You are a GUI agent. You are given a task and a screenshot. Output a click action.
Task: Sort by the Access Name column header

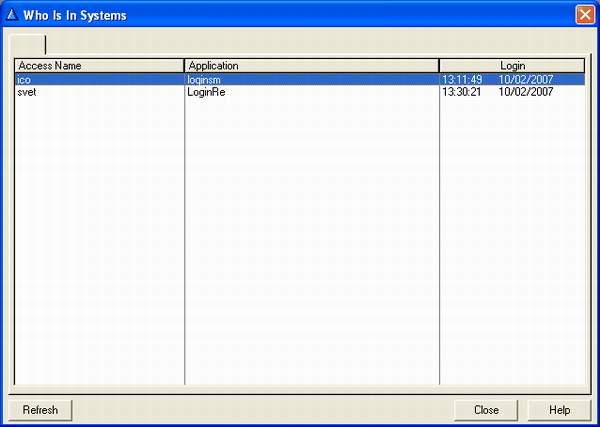coord(99,66)
